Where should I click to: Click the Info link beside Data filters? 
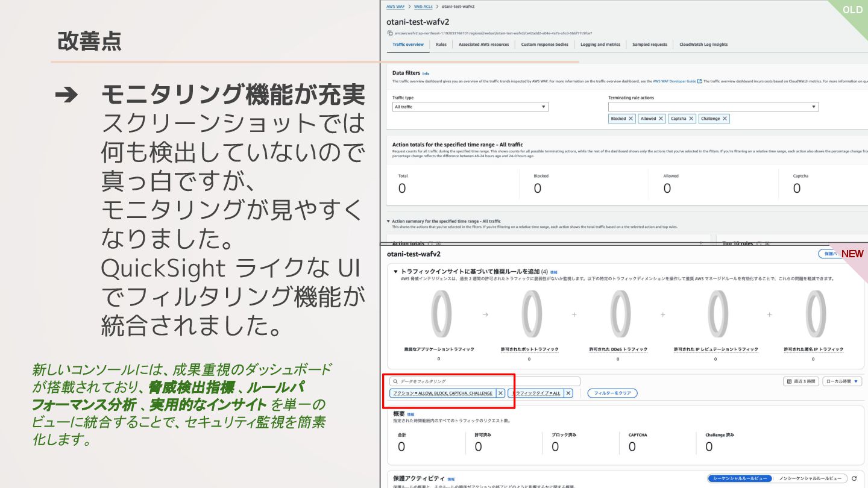(426, 73)
